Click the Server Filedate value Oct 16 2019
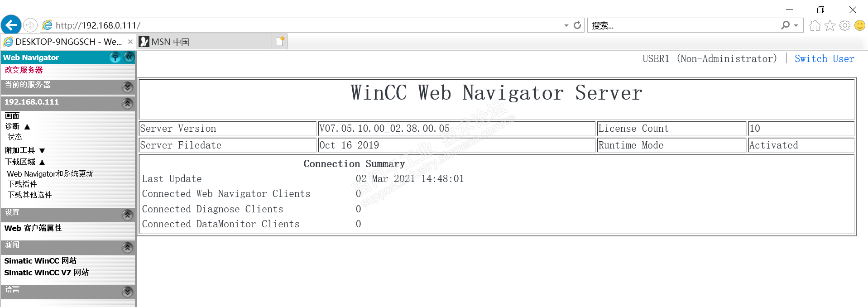The width and height of the screenshot is (868, 307). (x=349, y=145)
